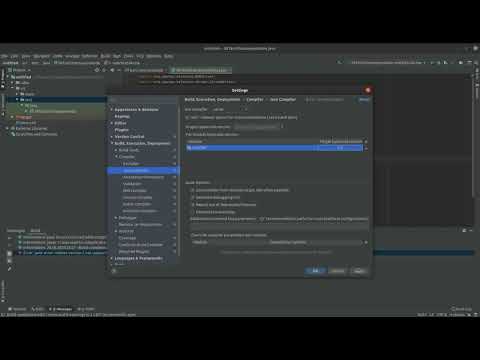The width and height of the screenshot is (480, 360).
Task: Open the Build menu
Action: point(105,56)
